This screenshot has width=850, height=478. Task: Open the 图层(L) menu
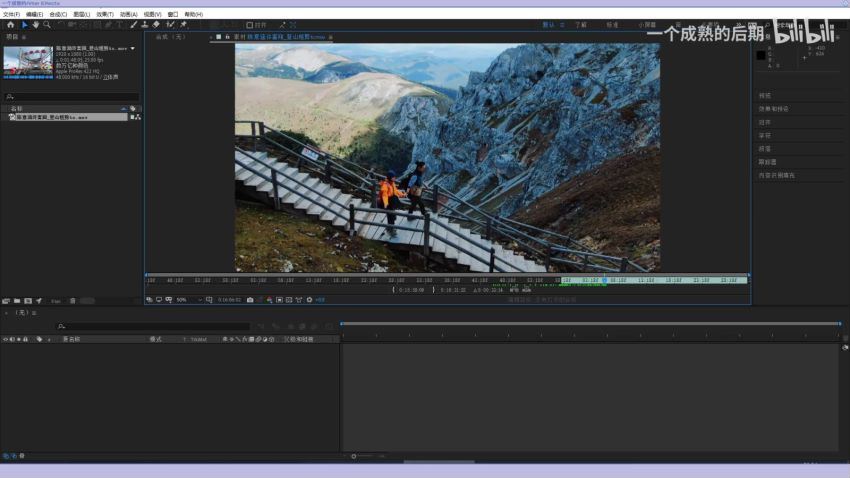(81, 15)
